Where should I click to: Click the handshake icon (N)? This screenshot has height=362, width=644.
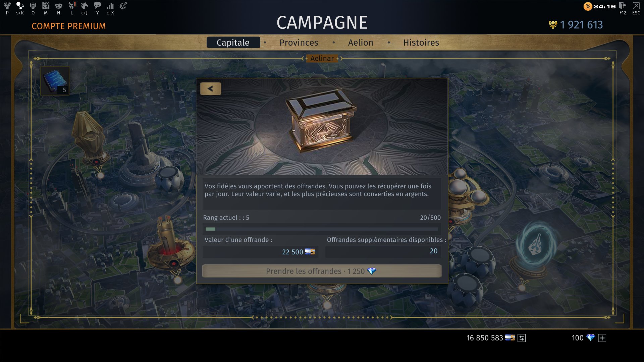pos(59,6)
